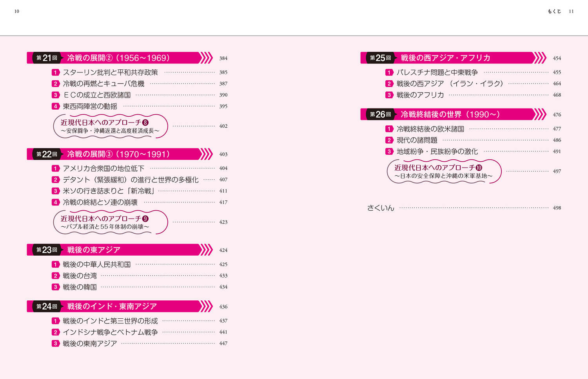Click the 第21回 chapter badge
The width and height of the screenshot is (588, 379).
point(47,58)
